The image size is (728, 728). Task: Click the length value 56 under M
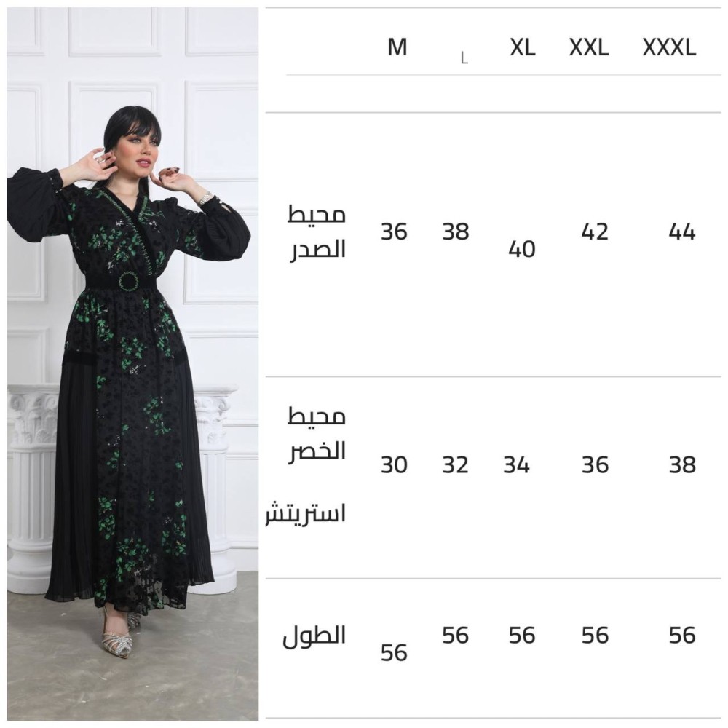394,653
